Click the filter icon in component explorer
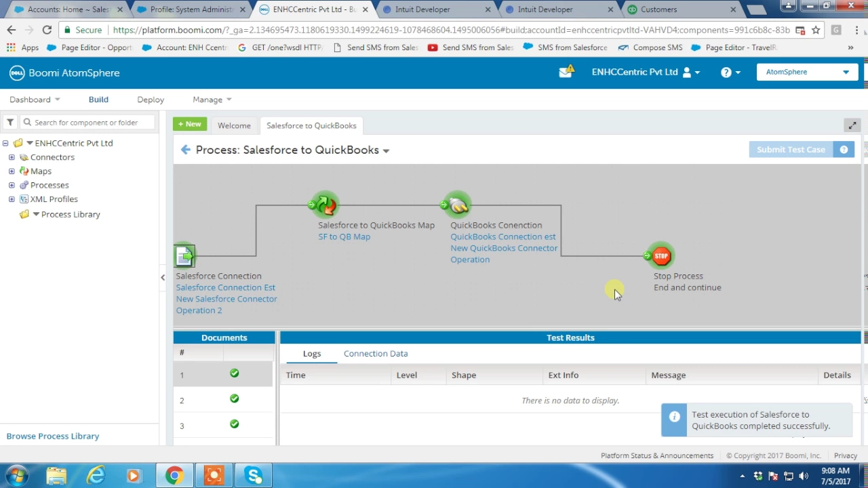This screenshot has width=868, height=488. click(10, 123)
